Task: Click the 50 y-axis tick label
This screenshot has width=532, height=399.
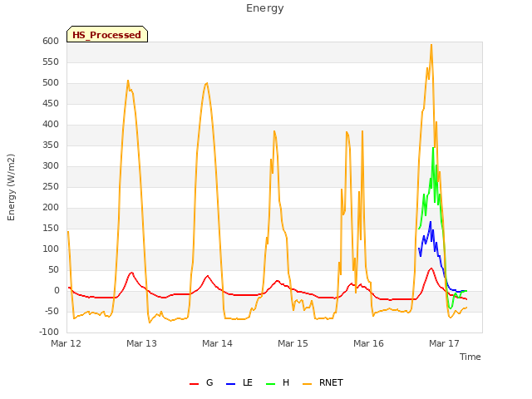Action: tap(54, 269)
